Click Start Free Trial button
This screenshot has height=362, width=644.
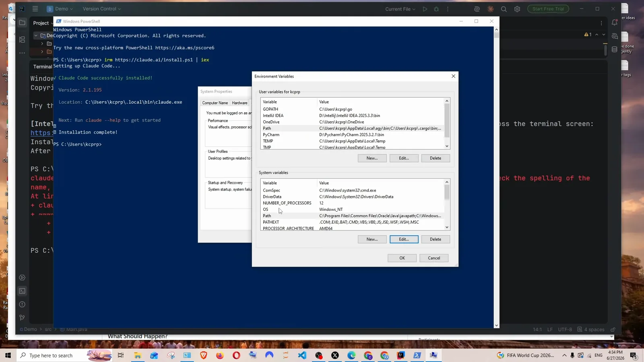click(x=548, y=9)
